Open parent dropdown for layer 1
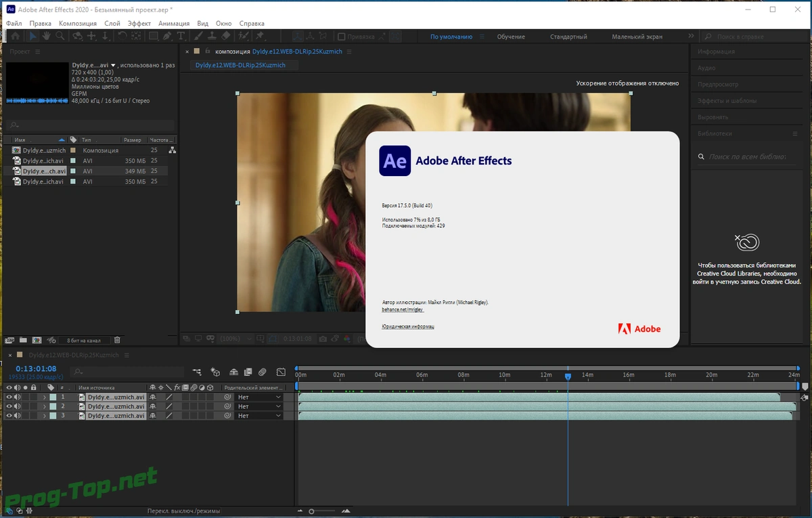Image resolution: width=812 pixels, height=518 pixels. point(258,397)
